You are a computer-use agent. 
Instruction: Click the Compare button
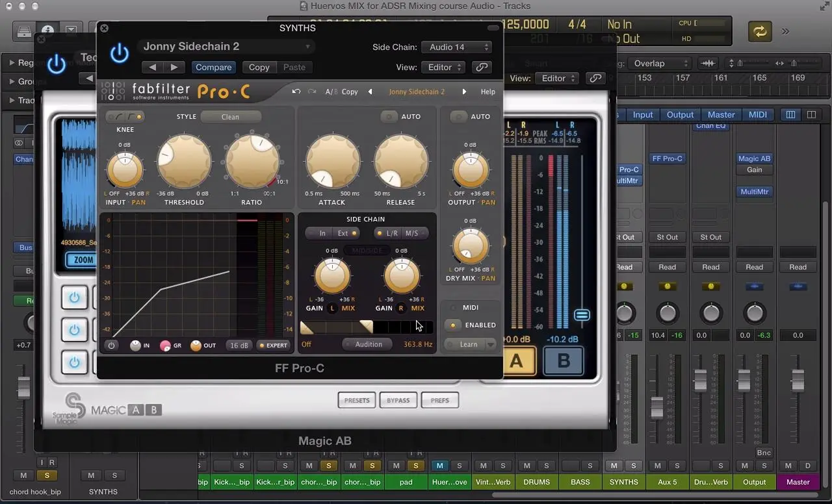[x=213, y=67]
